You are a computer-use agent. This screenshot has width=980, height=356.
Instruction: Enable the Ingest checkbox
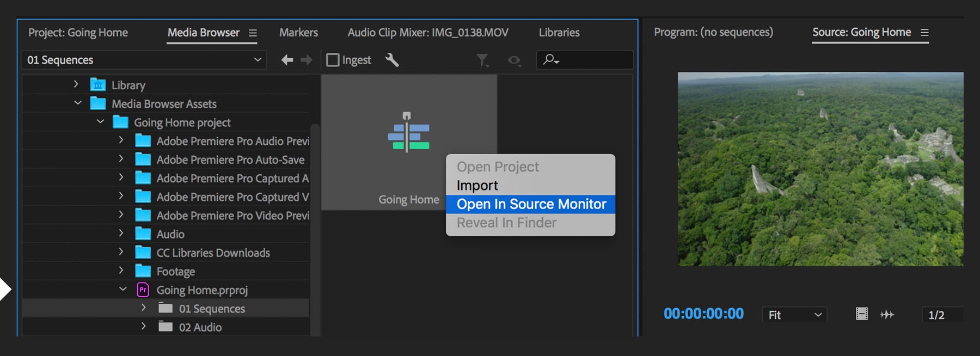click(x=333, y=60)
